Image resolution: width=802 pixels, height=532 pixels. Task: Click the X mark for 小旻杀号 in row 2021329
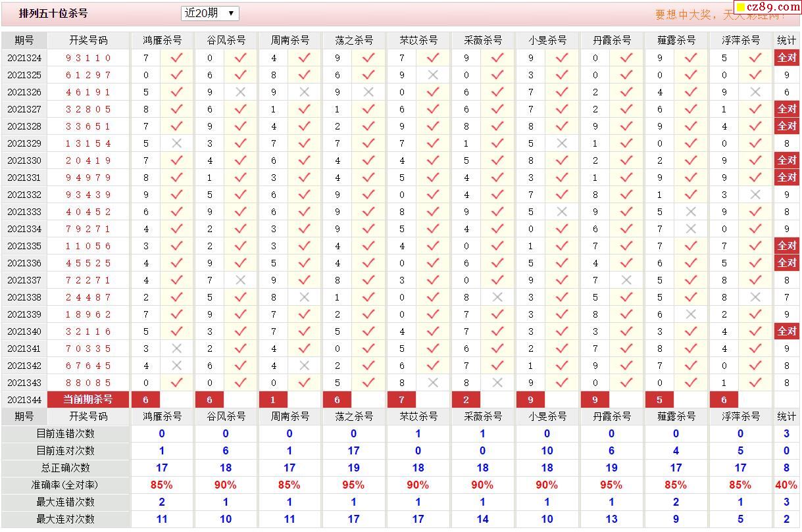click(561, 143)
